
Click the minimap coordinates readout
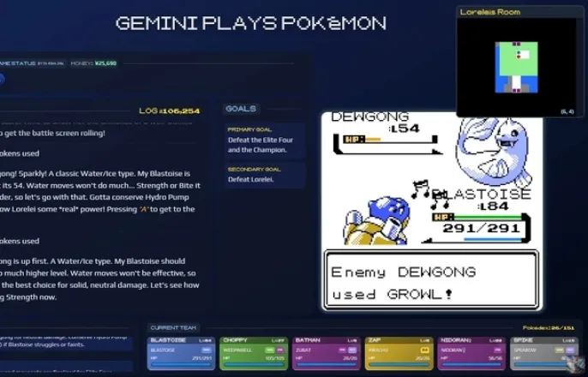[x=567, y=111]
